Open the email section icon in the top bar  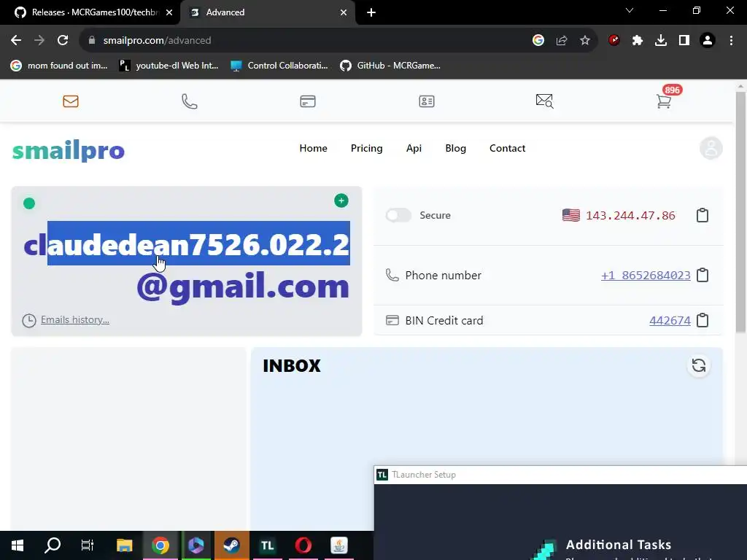71,101
